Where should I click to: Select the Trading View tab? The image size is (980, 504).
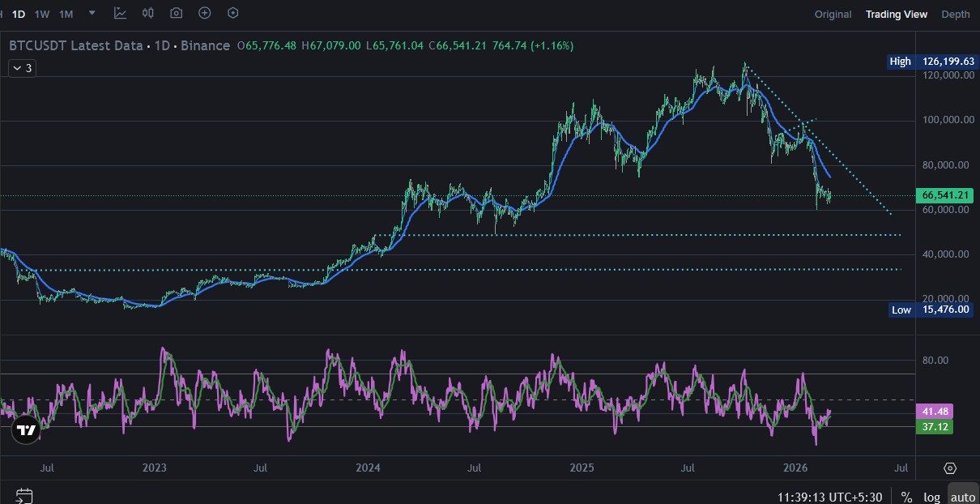click(x=897, y=15)
